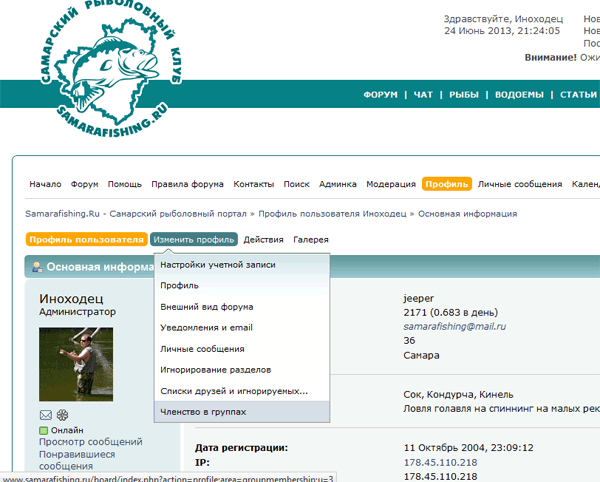The width and height of the screenshot is (600, 482).
Task: Click the samarafishing@mail.ru email link
Action: click(455, 326)
